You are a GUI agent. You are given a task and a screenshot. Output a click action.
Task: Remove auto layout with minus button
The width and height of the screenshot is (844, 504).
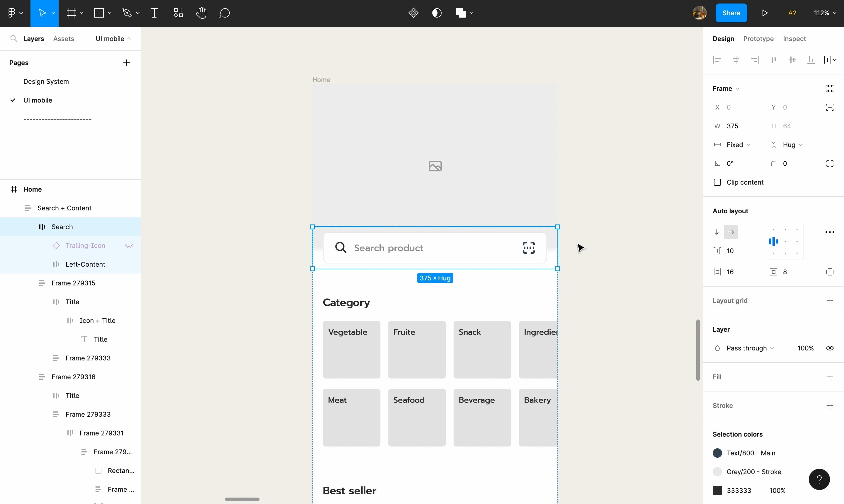click(830, 211)
